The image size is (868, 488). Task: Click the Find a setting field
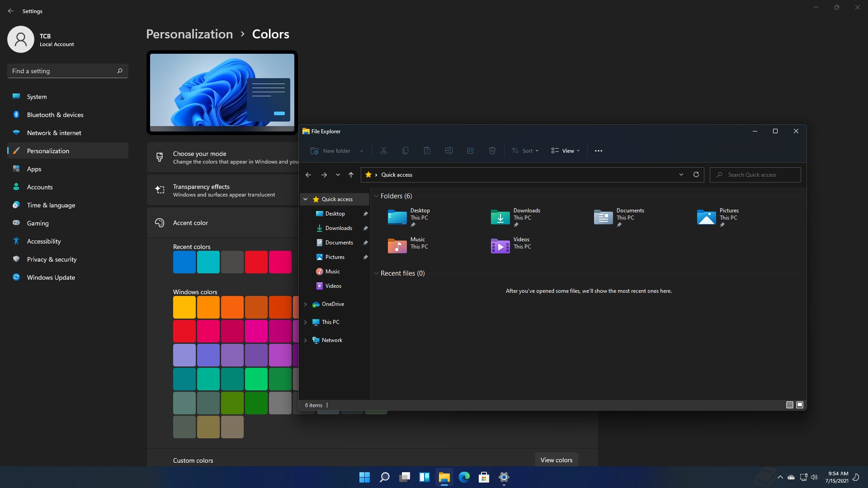coord(68,71)
